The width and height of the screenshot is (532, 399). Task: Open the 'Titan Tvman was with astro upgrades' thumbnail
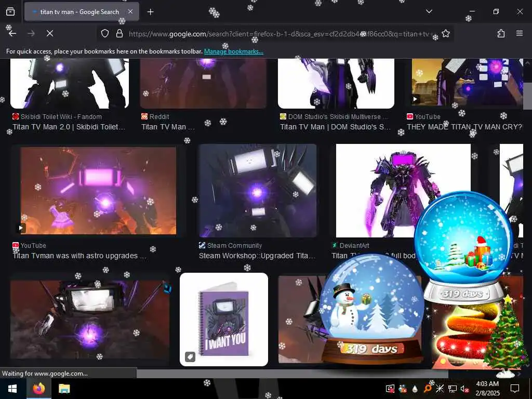[x=98, y=190]
